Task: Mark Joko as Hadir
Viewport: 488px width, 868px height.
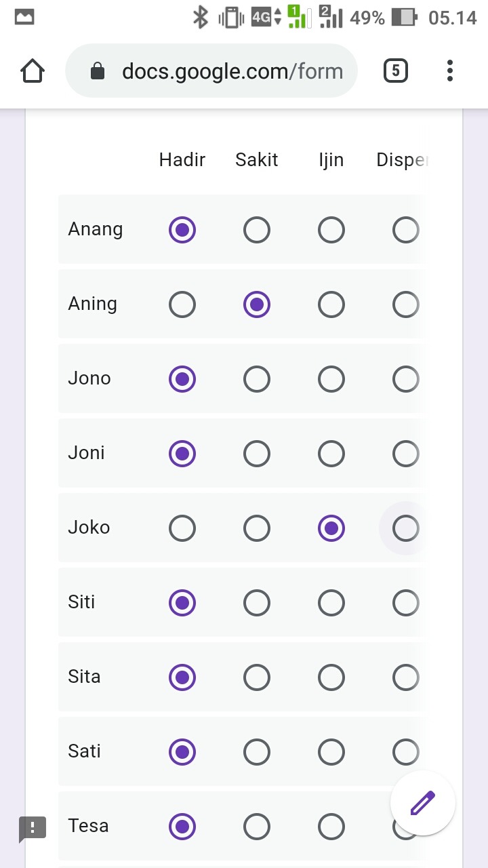Action: coord(182,528)
